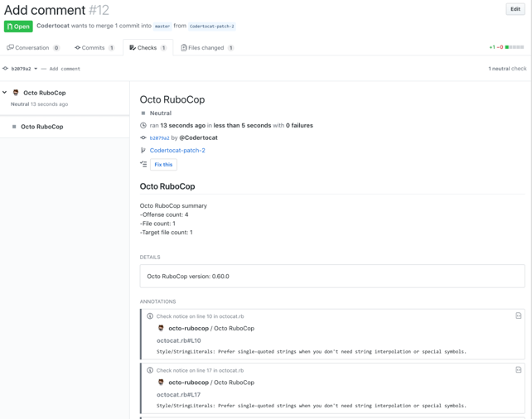Select the Octo RuboCop check run item
This screenshot has width=532, height=419.
pos(41,127)
